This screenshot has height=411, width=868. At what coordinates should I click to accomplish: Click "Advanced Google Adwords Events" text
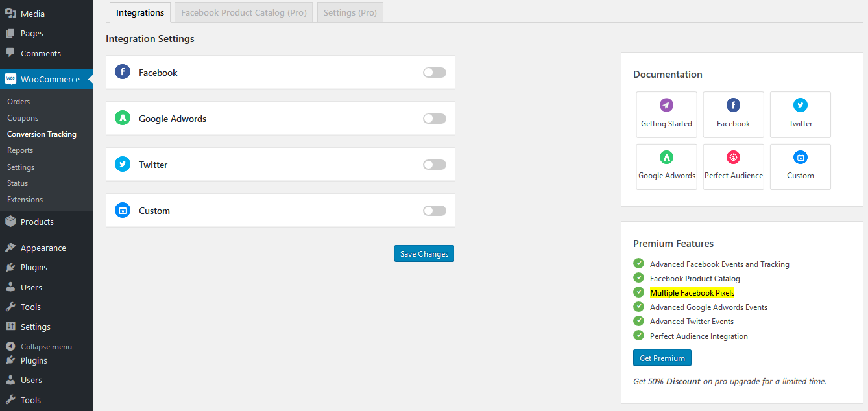[x=708, y=307]
